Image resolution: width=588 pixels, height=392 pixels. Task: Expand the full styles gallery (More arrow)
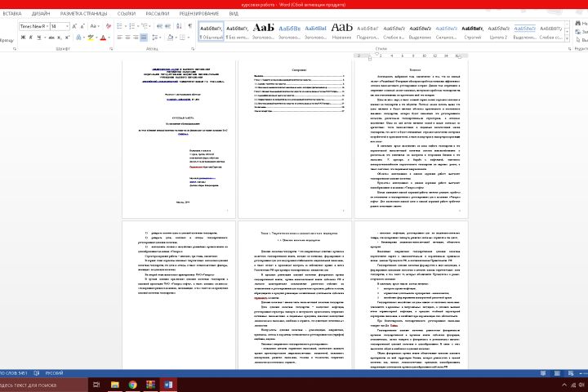[x=567, y=39]
